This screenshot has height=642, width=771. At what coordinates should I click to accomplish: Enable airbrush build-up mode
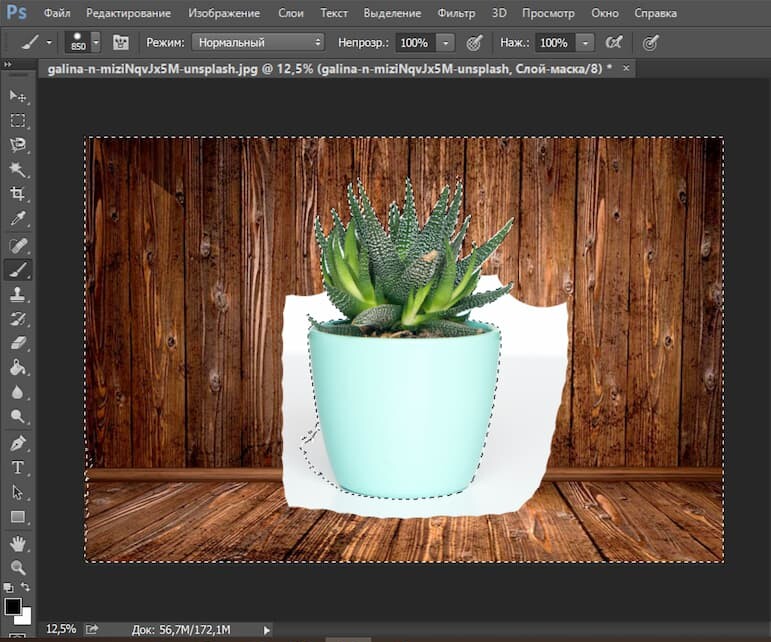click(614, 43)
